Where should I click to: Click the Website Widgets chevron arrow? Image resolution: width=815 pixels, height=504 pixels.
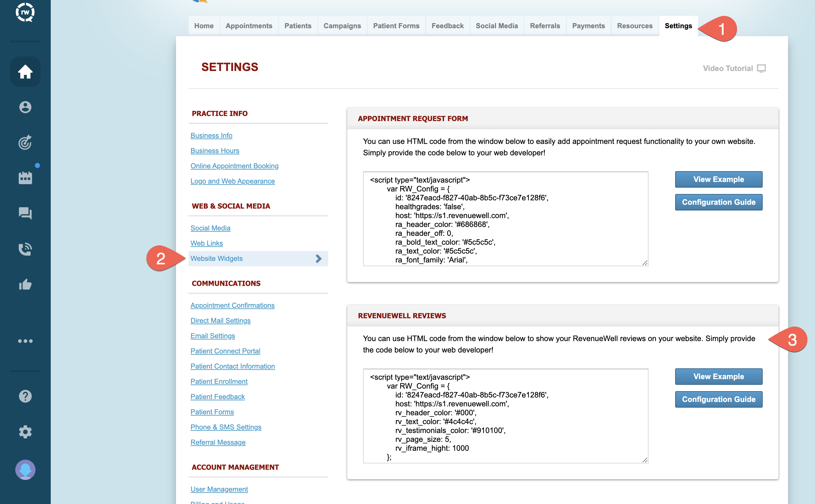point(318,259)
